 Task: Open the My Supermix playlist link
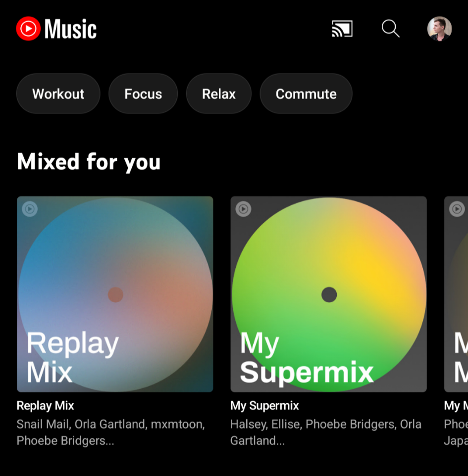(x=264, y=405)
